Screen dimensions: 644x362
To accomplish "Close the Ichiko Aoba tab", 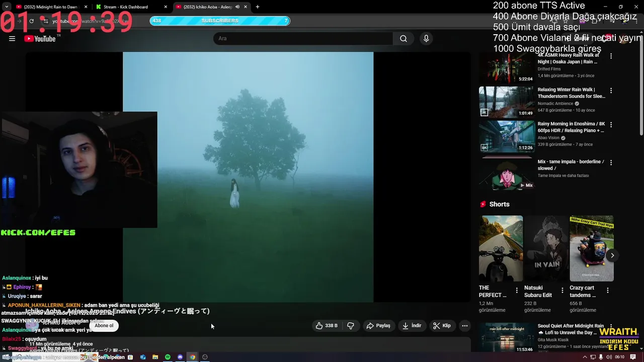I will pyautogui.click(x=245, y=7).
